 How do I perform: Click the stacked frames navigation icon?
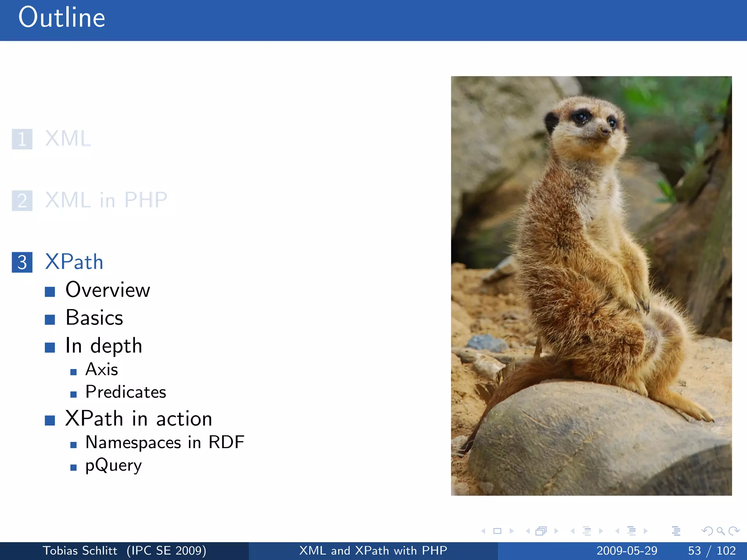(541, 531)
